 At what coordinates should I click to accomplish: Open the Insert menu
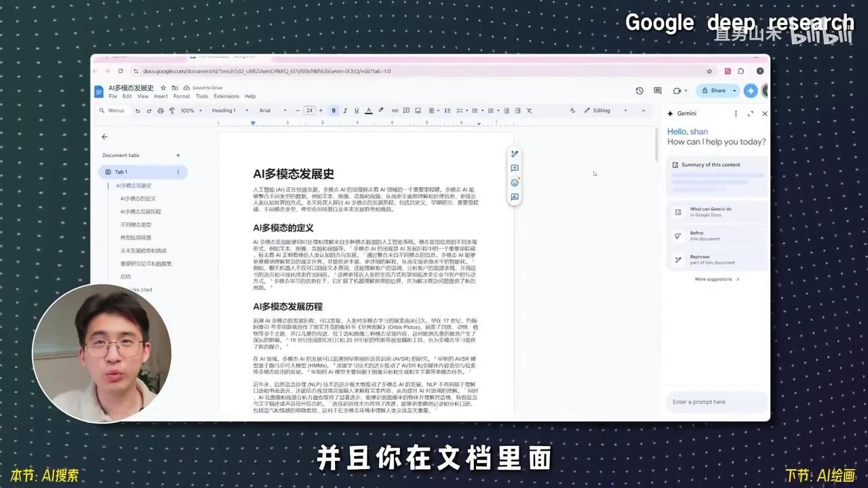point(161,96)
